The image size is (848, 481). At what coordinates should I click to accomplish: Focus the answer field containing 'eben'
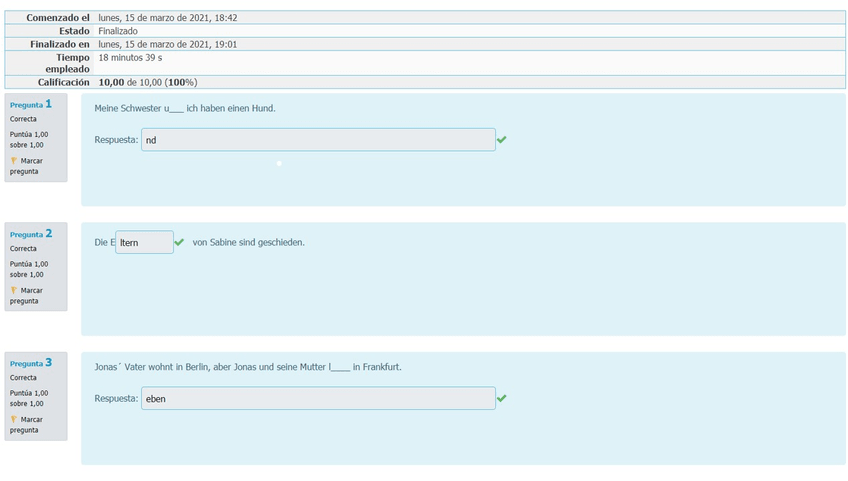coord(318,398)
